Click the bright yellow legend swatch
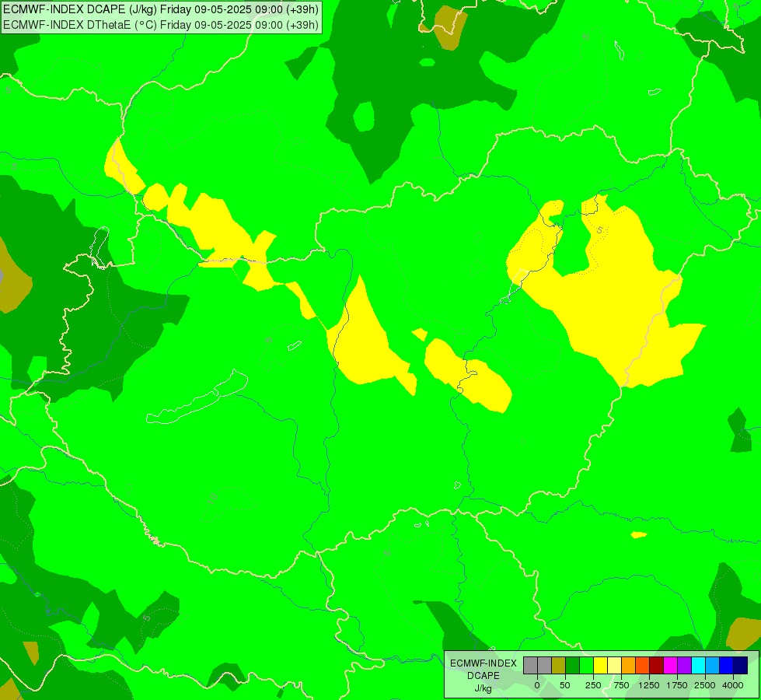Viewport: 761px width, 700px height. tap(601, 666)
